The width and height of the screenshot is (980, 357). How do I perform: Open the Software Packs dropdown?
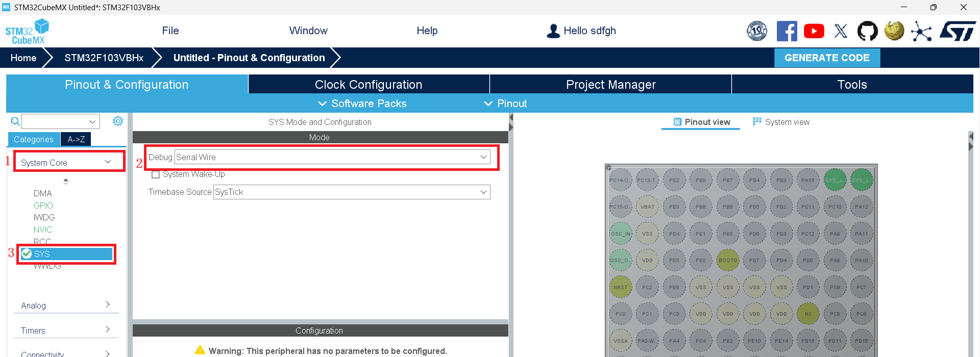coord(362,104)
